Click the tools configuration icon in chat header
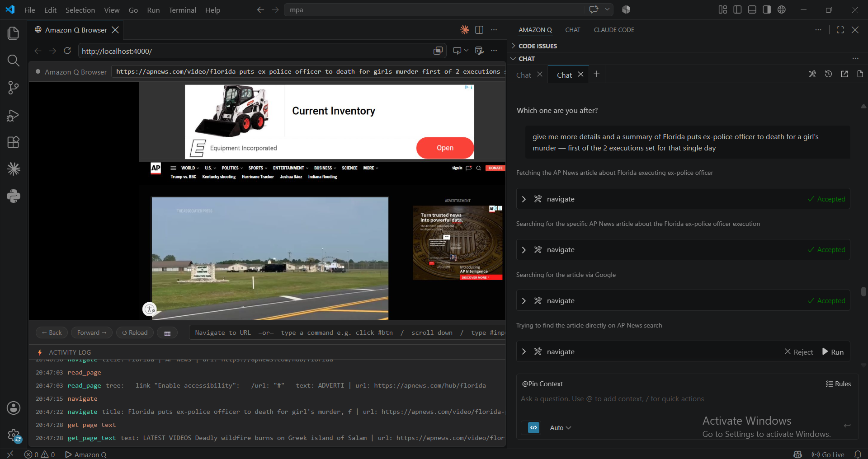The image size is (868, 459). 812,74
